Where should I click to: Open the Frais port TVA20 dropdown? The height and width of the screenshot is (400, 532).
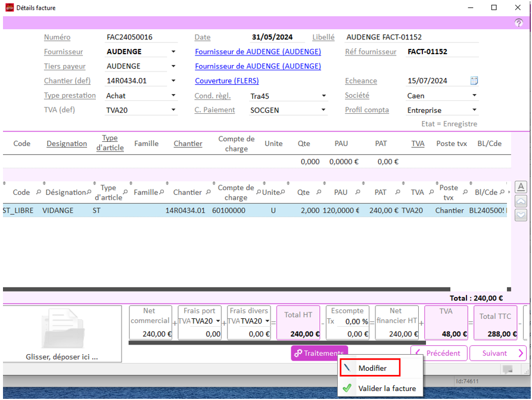(x=217, y=321)
